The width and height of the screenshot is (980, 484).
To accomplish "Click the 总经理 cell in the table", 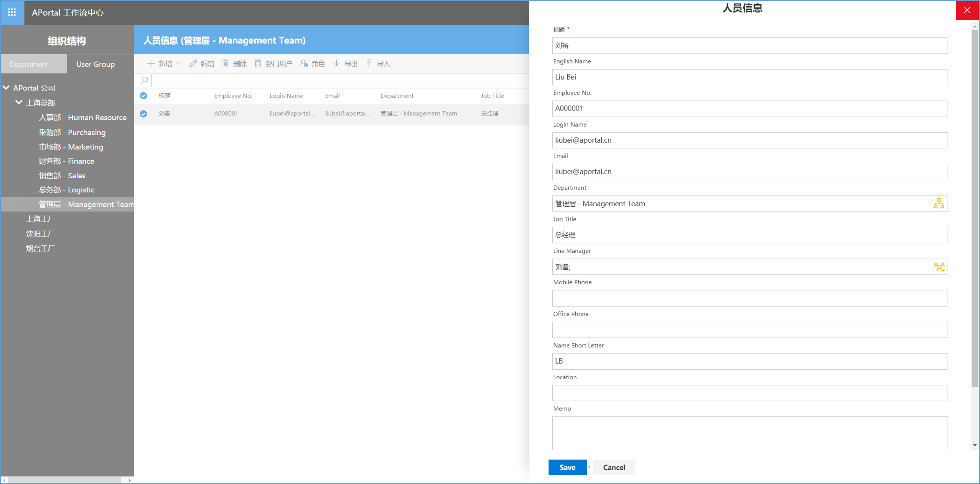I will tap(489, 113).
